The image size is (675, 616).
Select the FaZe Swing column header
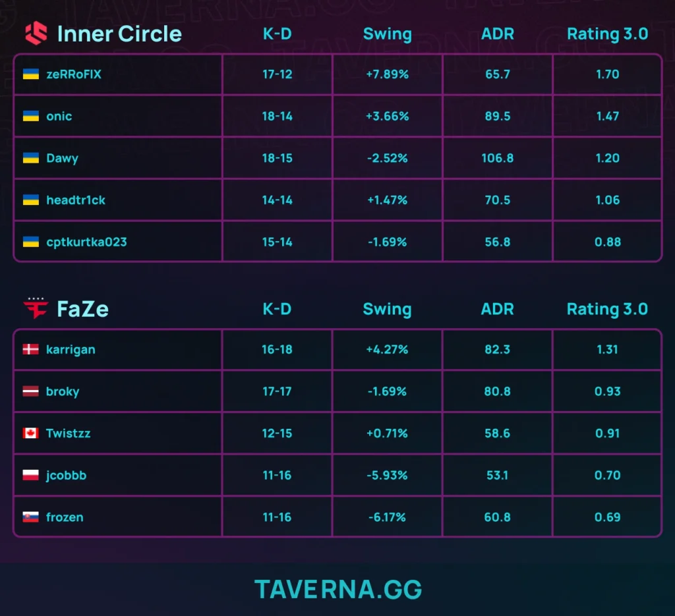(x=387, y=309)
